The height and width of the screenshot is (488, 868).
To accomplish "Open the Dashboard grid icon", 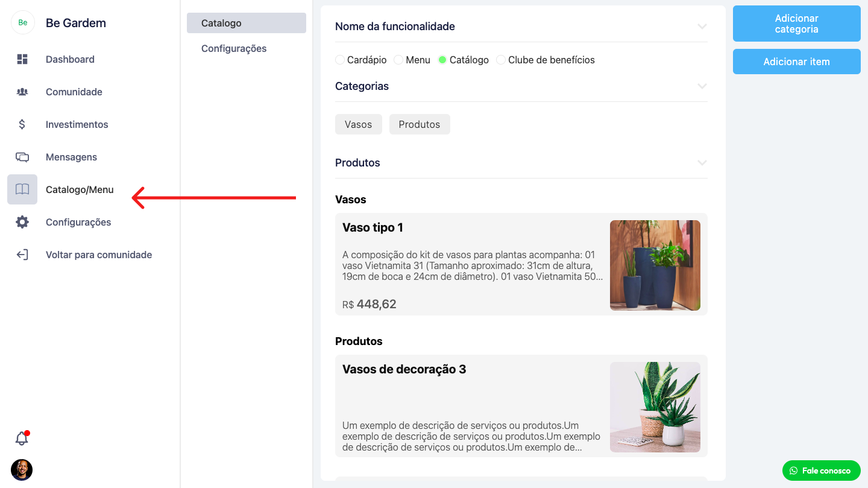I will tap(22, 59).
